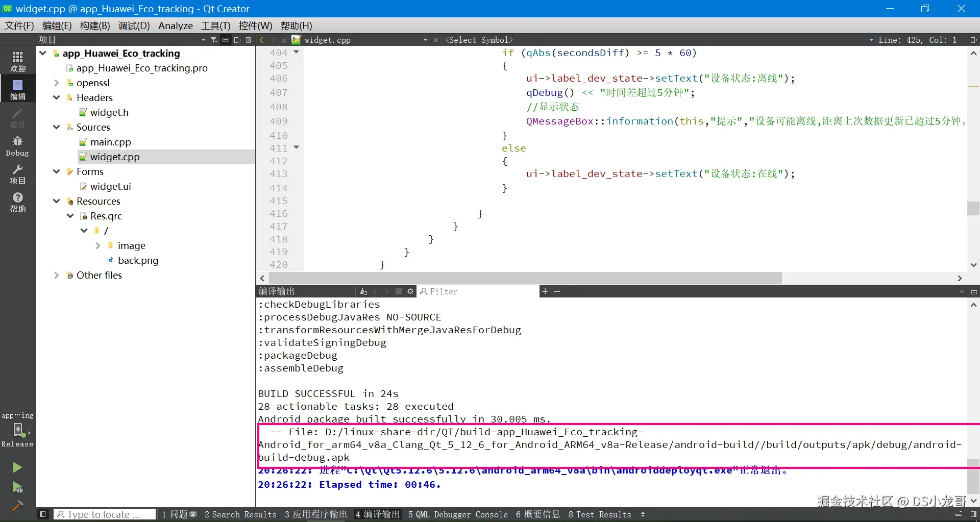Viewport: 980px width, 522px height.
Task: Toggle the right sidebar visibility
Action: 973,514
